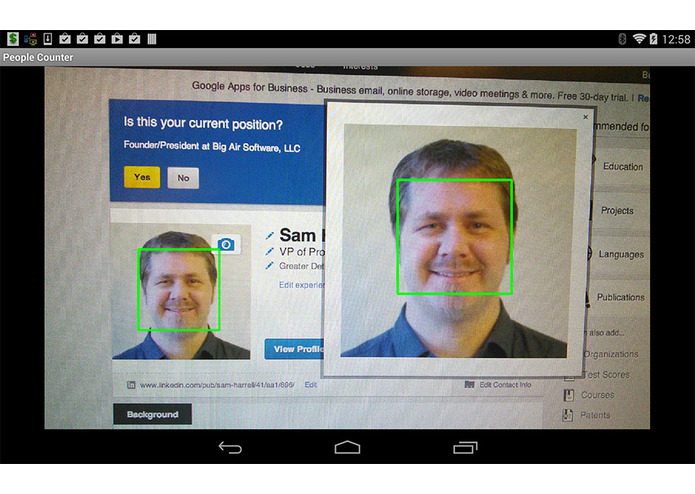
Task: Open recent apps navigation button
Action: 465,447
